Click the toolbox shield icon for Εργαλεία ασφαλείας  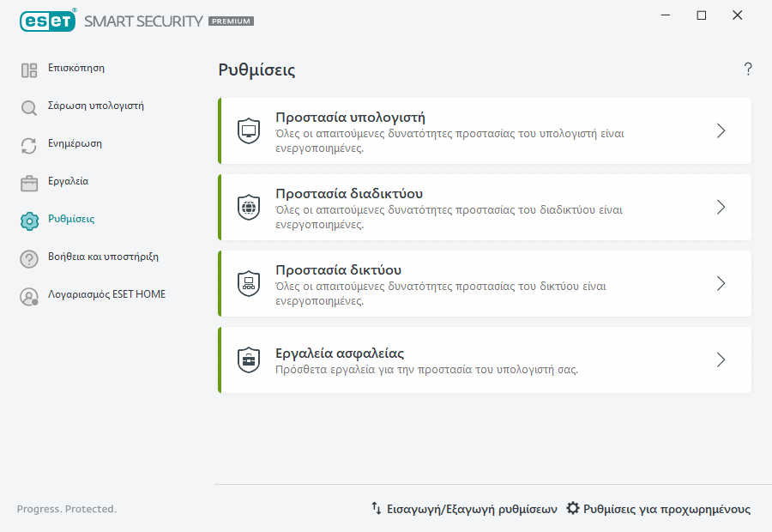(249, 360)
